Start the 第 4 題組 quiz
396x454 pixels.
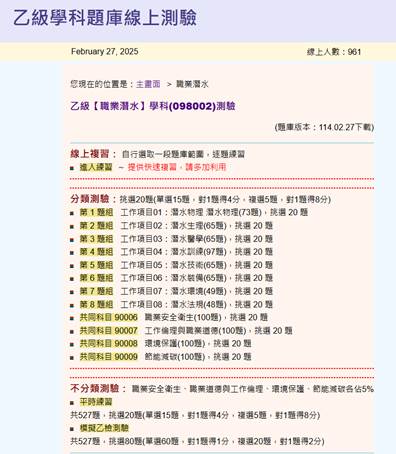pos(96,252)
